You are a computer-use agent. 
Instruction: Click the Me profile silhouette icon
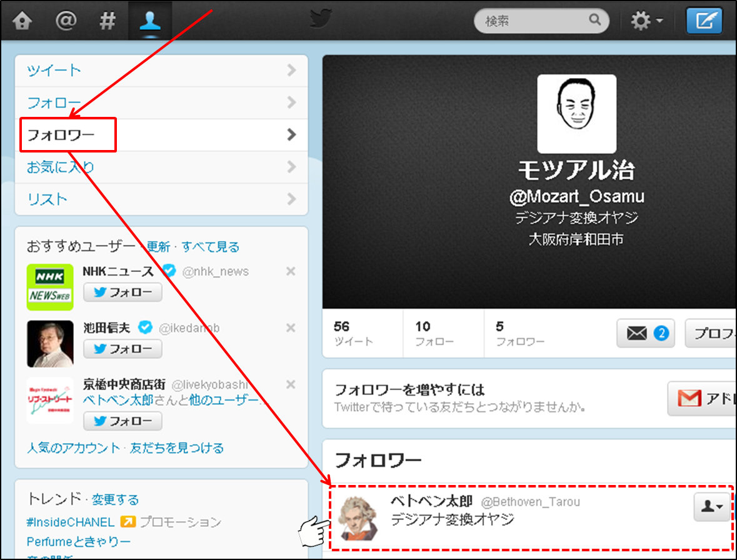150,21
